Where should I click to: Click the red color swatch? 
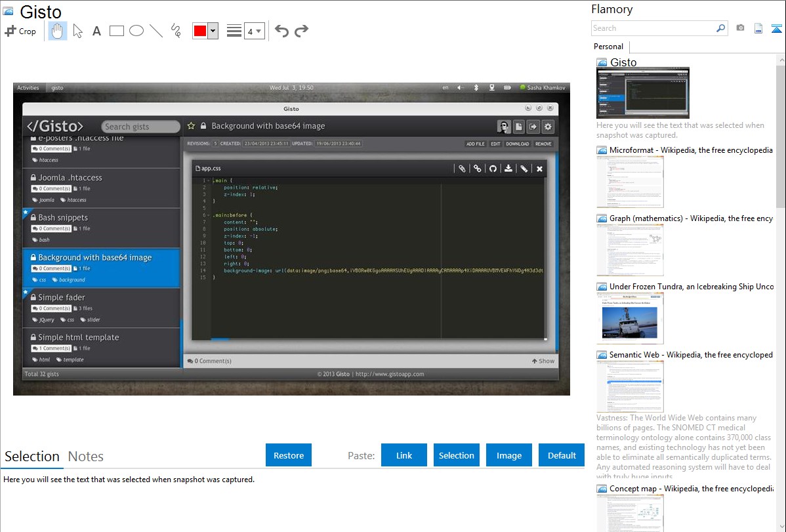click(x=200, y=31)
